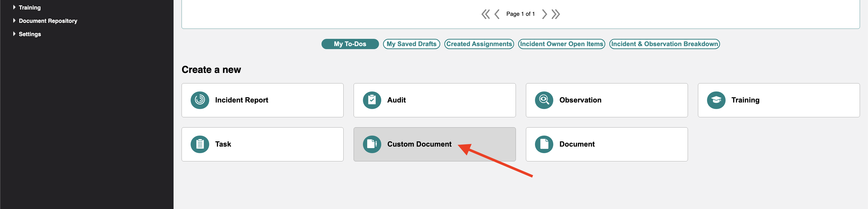Create a new Training card
This screenshot has height=209, width=868.
click(779, 100)
